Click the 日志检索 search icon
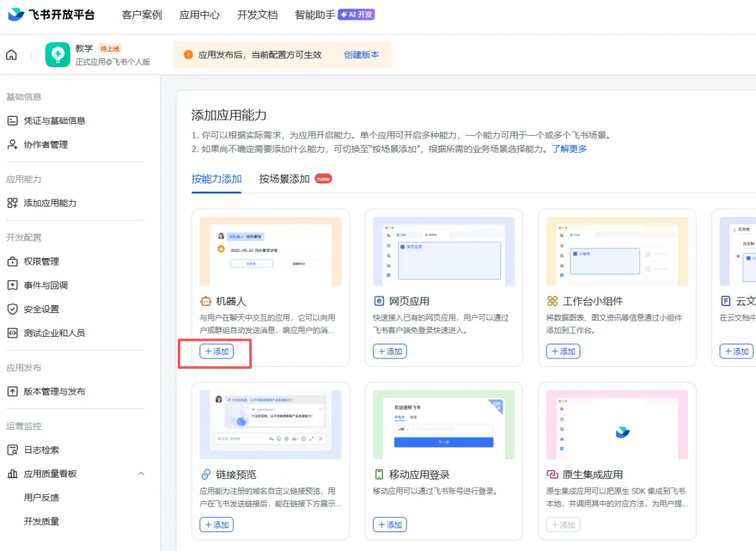The width and height of the screenshot is (756, 551). coord(13,449)
